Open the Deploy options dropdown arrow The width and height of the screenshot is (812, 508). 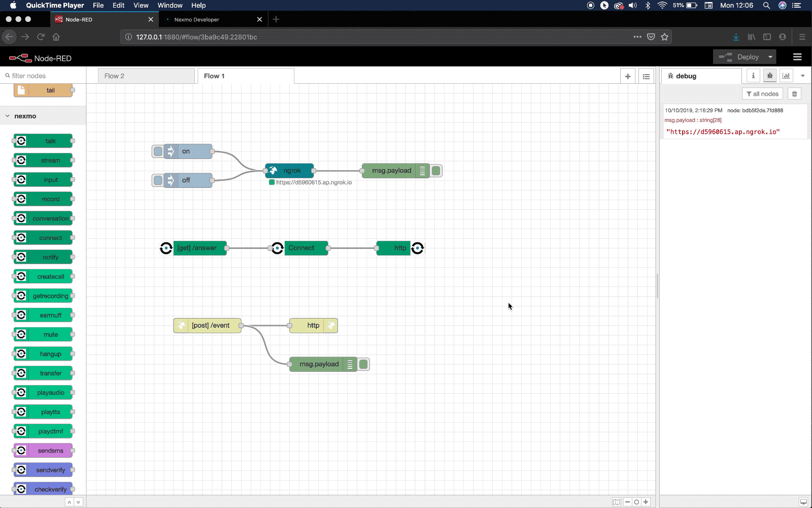tap(770, 57)
